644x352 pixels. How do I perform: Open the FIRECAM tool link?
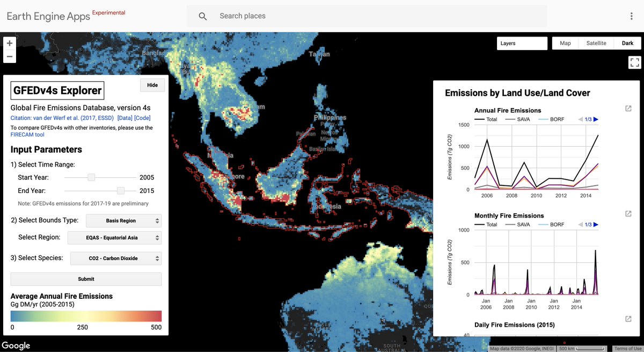pyautogui.click(x=27, y=135)
